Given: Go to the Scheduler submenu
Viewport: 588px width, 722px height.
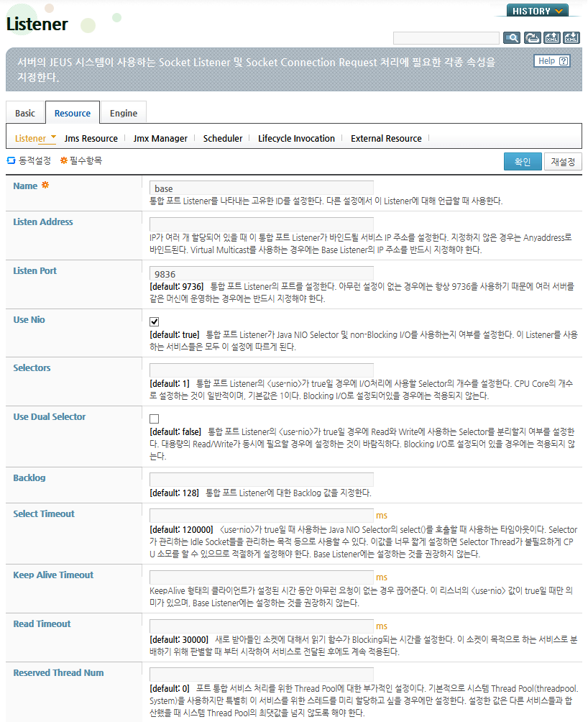Looking at the screenshot, I should (223, 138).
